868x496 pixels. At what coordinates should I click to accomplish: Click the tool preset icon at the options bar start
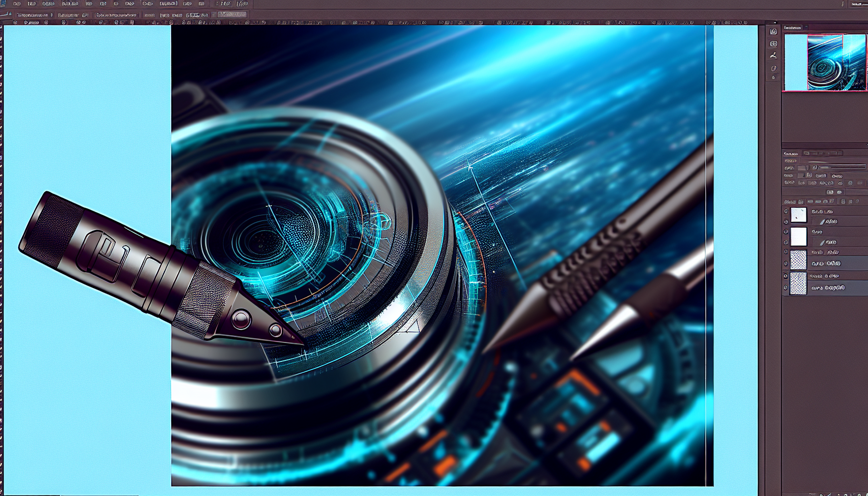pos(6,15)
